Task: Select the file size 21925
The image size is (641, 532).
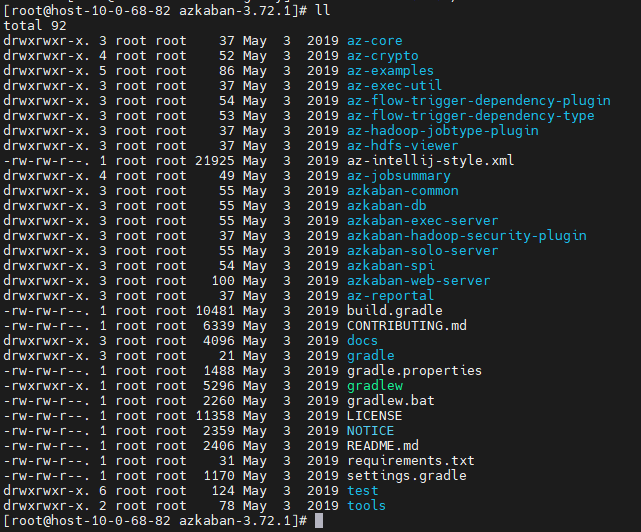Action: tap(215, 161)
